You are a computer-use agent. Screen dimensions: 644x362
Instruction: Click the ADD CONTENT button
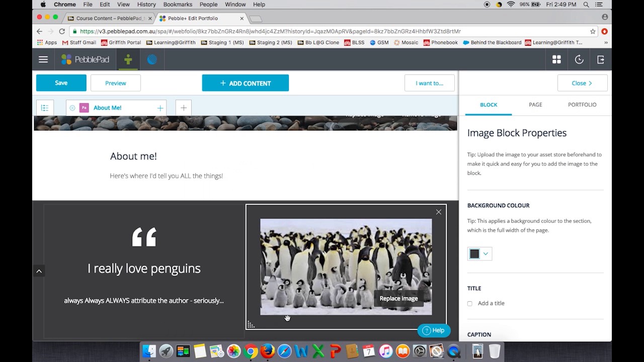pyautogui.click(x=246, y=83)
